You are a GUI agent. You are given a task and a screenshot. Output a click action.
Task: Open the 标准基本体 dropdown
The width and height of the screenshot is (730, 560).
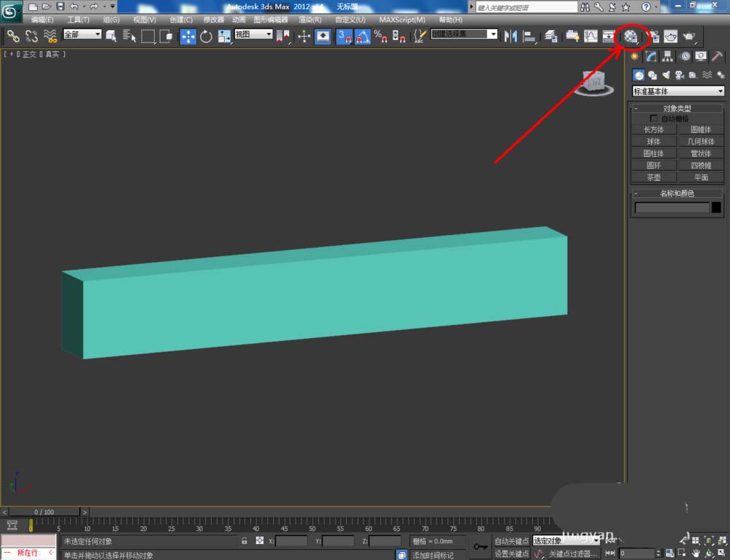pyautogui.click(x=678, y=91)
